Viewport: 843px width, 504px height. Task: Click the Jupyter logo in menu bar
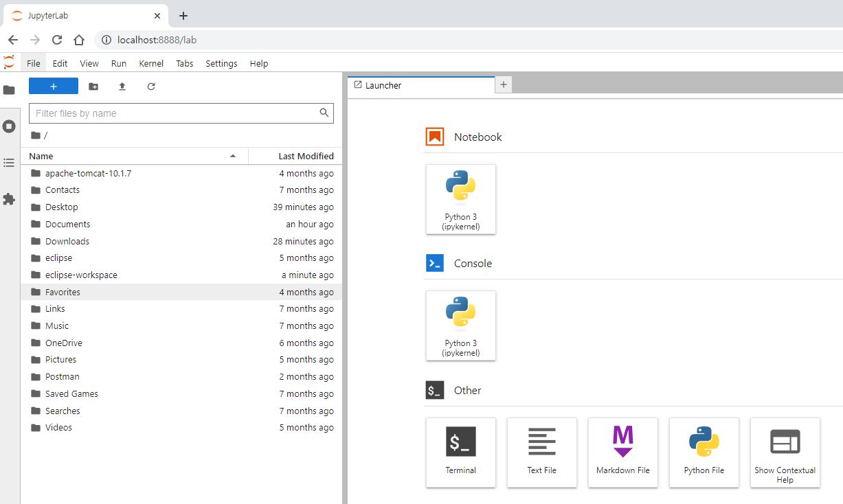click(9, 62)
